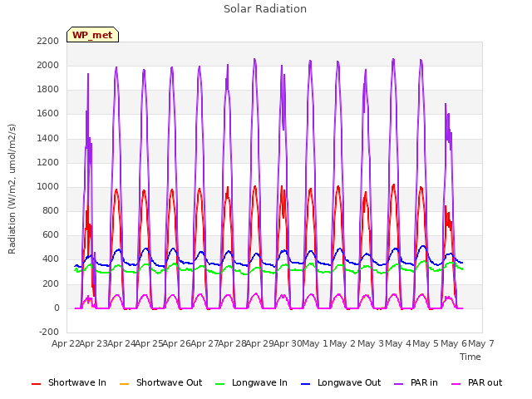Image resolution: width=532 pixels, height=399 pixels.
Task: Click the 1600 y-axis tick label
Action: (48, 114)
